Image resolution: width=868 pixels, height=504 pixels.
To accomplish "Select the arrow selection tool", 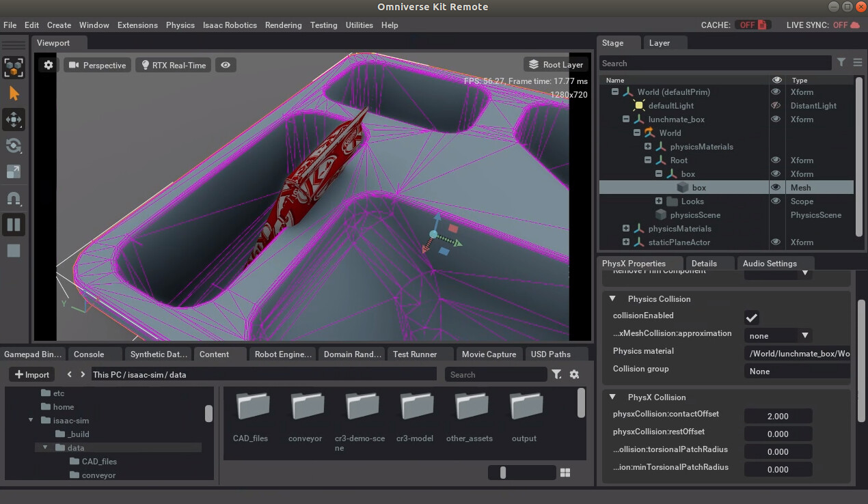I will [14, 93].
